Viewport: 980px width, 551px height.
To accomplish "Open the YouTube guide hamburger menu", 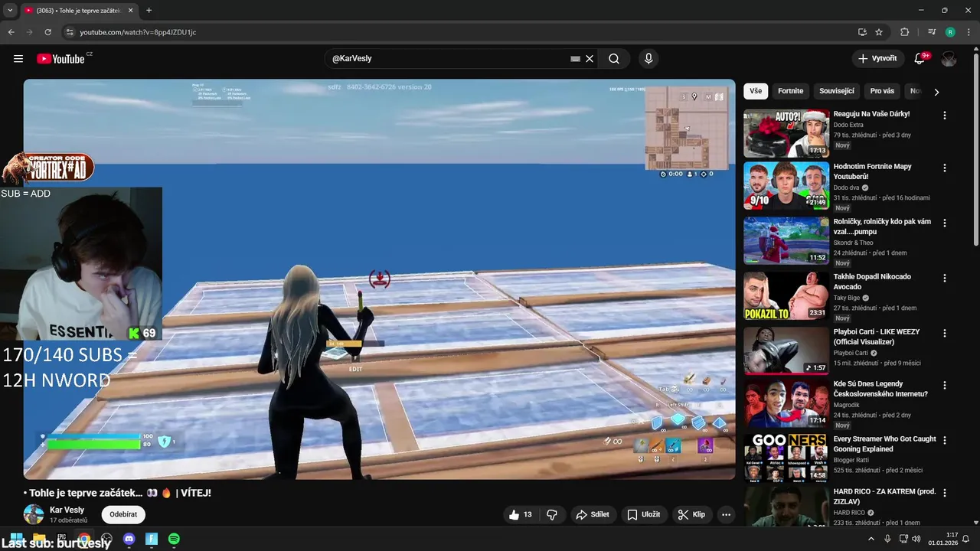I will coord(18,59).
